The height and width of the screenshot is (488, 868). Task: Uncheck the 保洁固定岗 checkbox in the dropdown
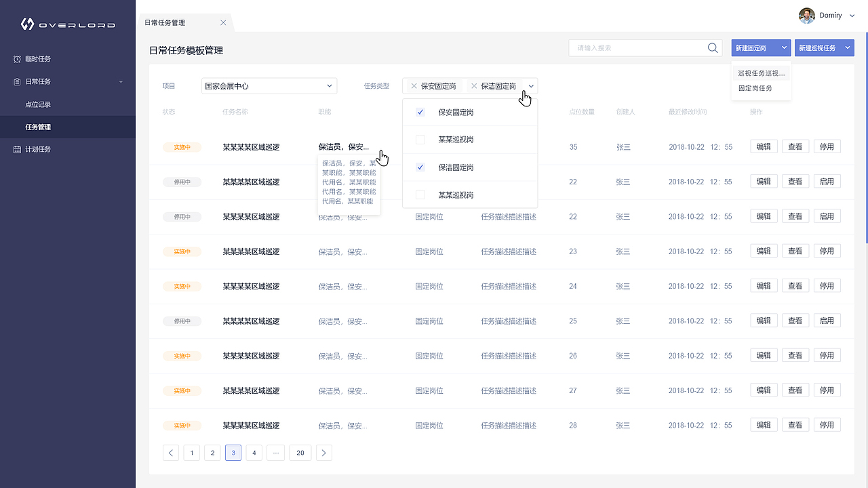420,167
